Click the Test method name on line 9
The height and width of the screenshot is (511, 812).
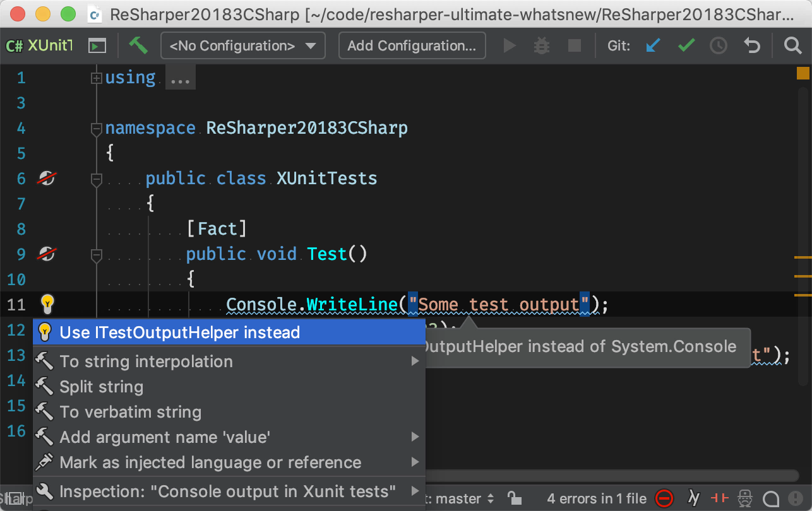point(327,254)
